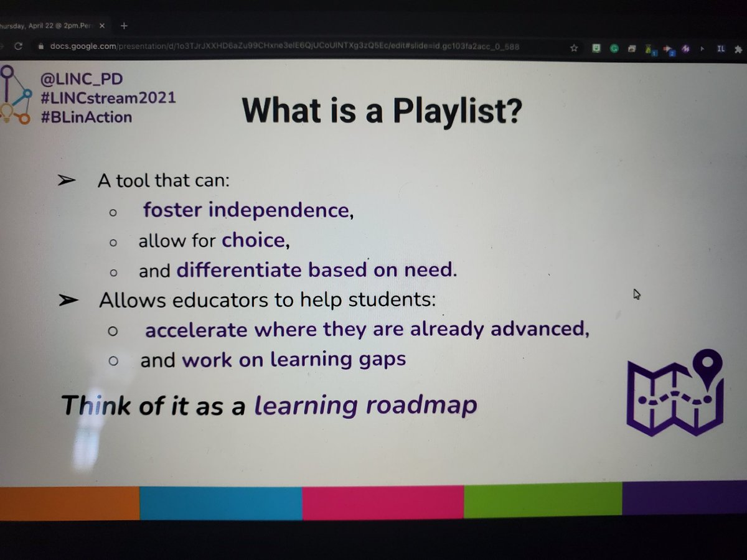Image resolution: width=747 pixels, height=560 pixels.
Task: Click 'Allows educators to help students:' bullet
Action: 268,300
